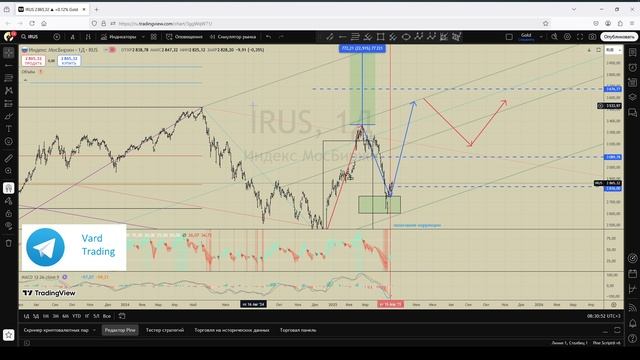The width and height of the screenshot is (640, 360).
Task: Open the chart interval selector
Action: 73,37
